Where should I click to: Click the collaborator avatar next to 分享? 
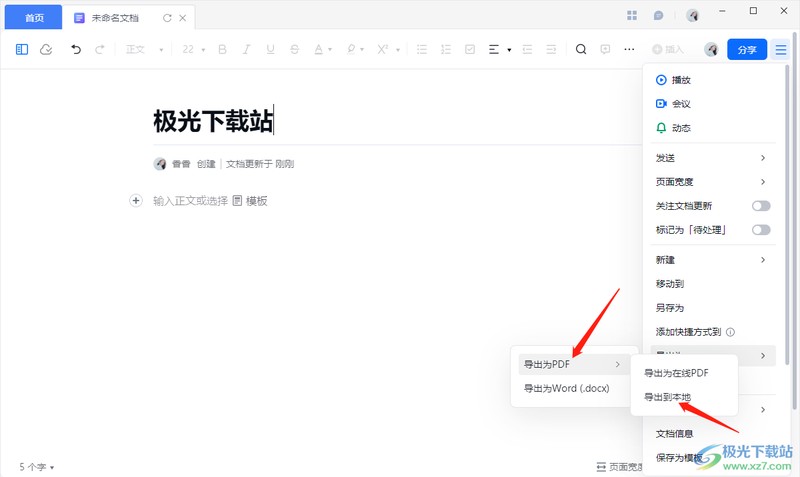coord(711,49)
